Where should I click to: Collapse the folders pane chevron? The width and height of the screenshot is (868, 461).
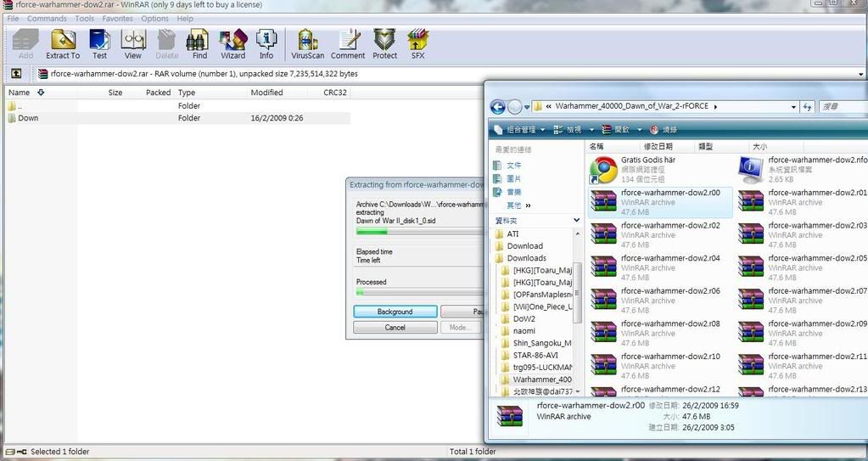pyautogui.click(x=576, y=220)
